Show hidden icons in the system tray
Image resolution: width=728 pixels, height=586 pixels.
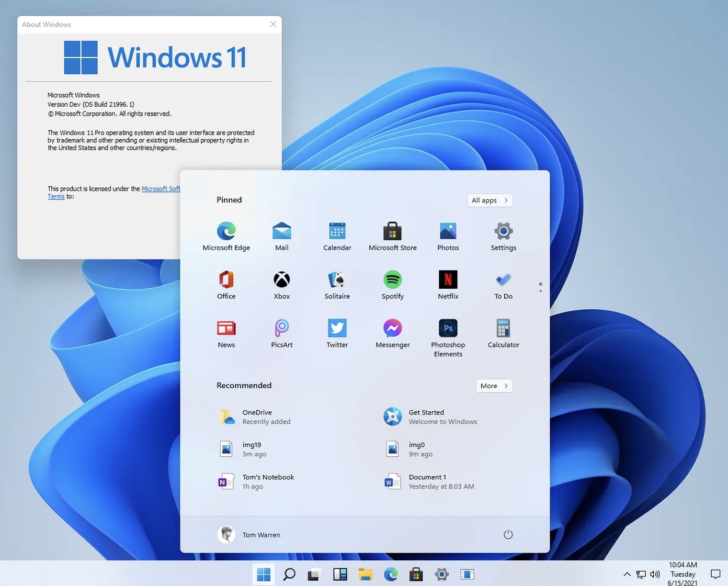(627, 574)
